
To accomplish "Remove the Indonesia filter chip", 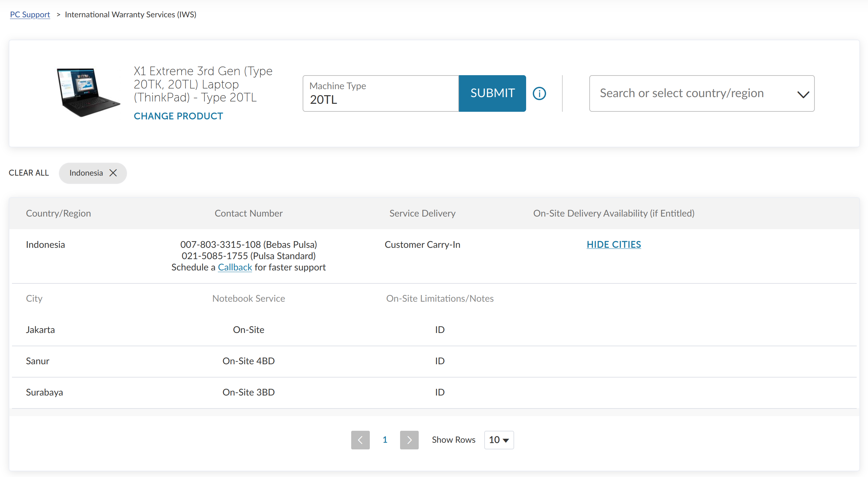I will pos(113,173).
